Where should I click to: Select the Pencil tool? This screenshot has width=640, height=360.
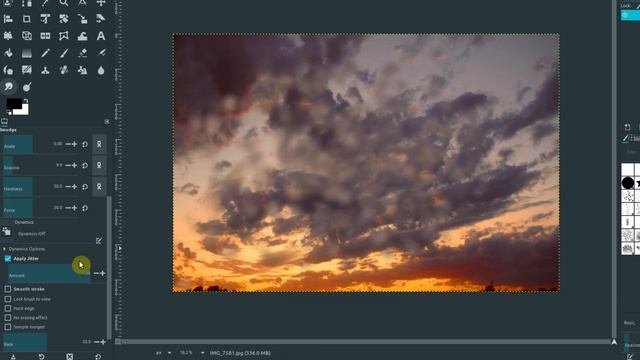(x=45, y=53)
